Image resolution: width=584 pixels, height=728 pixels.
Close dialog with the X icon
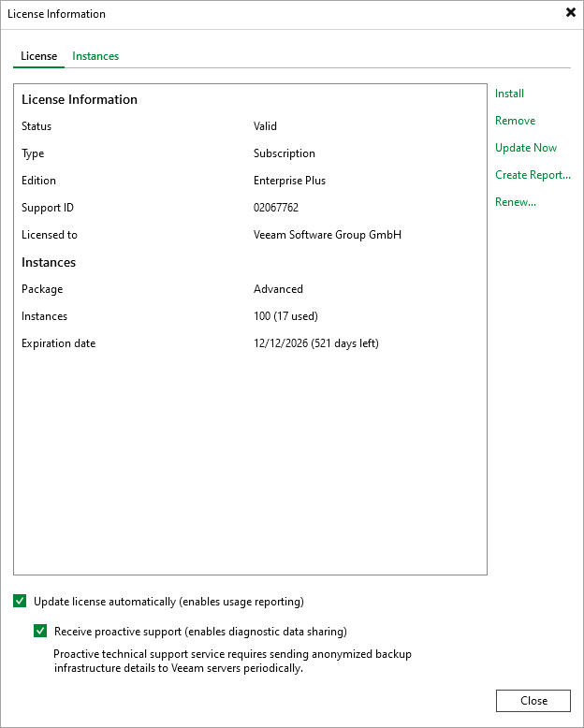[571, 12]
